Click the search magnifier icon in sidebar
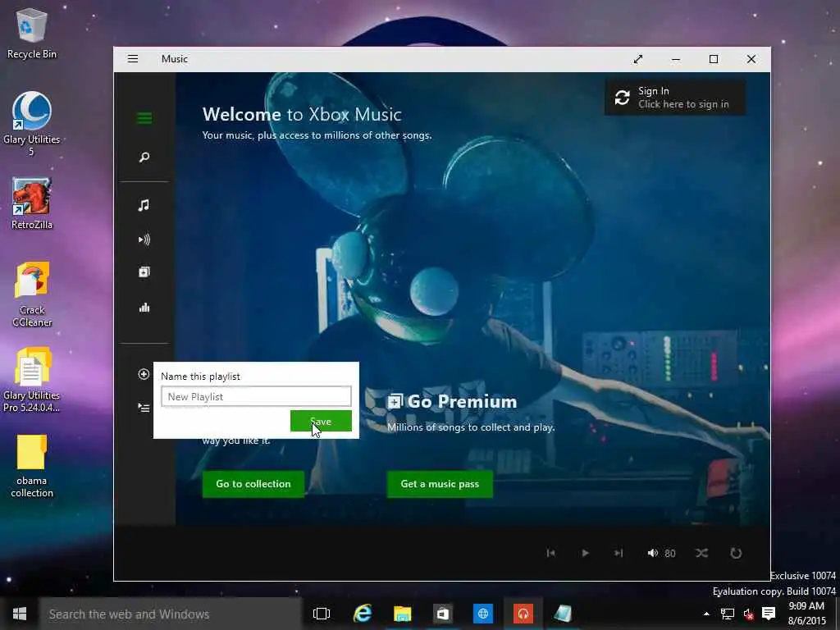This screenshot has width=840, height=630. tap(144, 157)
